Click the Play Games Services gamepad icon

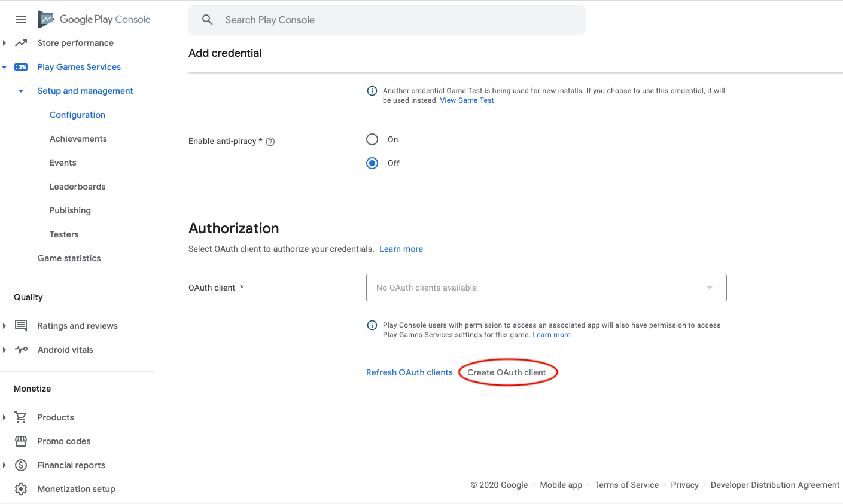(21, 67)
